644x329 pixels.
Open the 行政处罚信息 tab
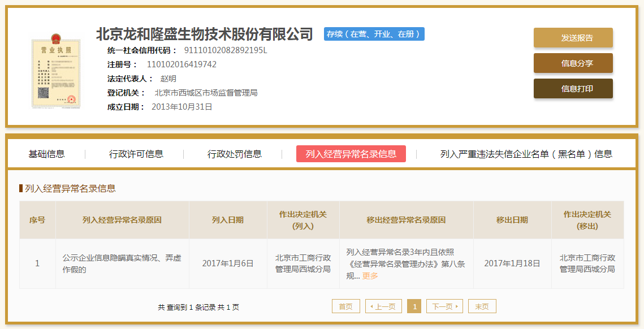(x=234, y=154)
